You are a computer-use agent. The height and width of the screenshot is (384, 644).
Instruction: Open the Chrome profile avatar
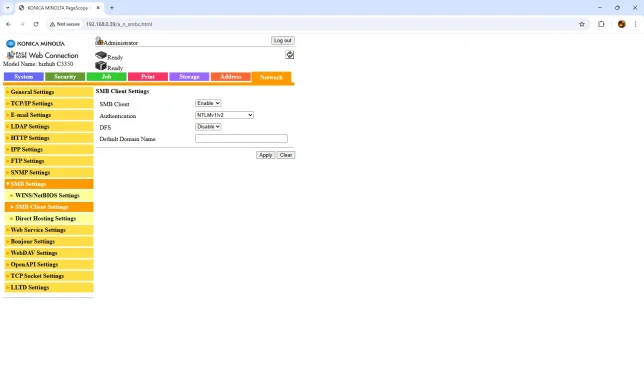[621, 24]
